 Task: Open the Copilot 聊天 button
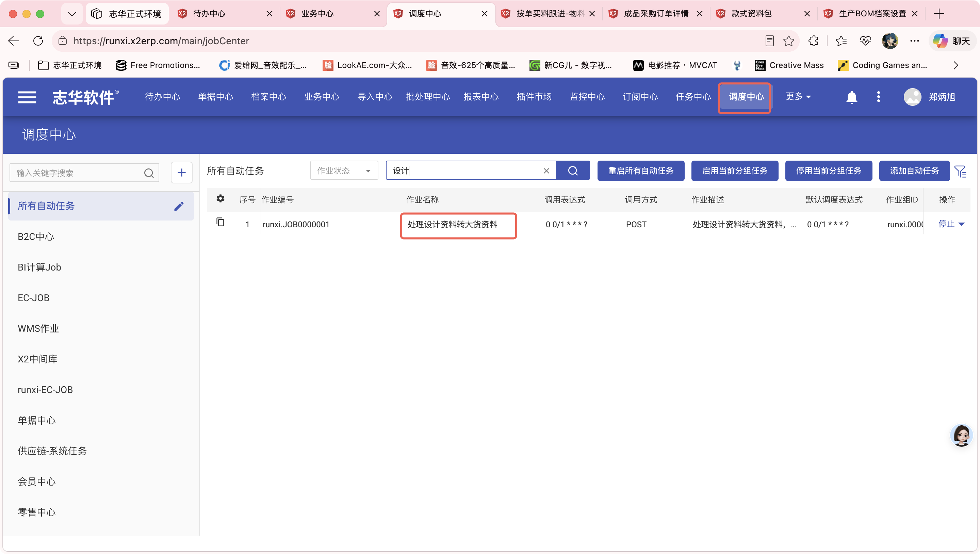[953, 41]
